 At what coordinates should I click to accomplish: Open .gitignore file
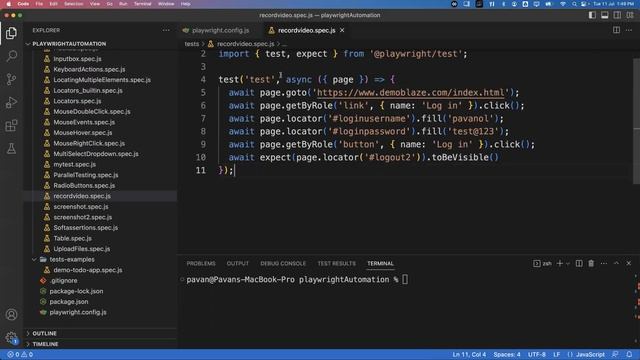(64, 280)
